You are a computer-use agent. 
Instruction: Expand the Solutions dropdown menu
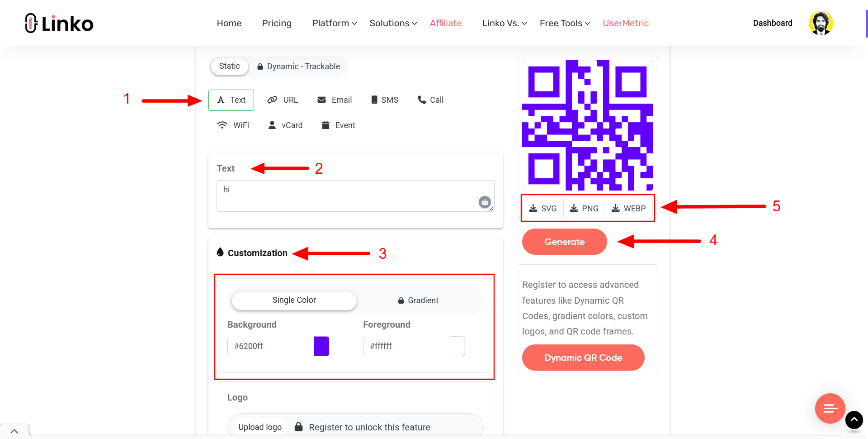point(393,23)
